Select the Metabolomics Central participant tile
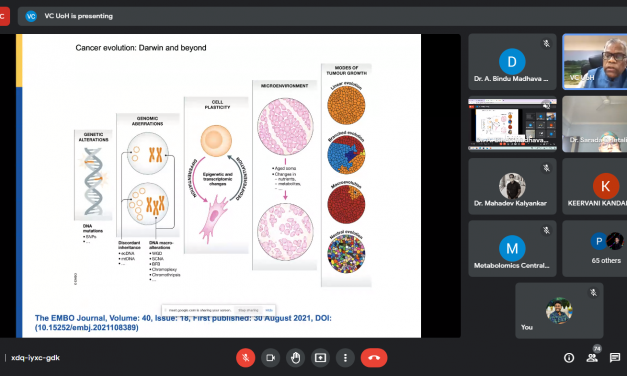Screen dimensions: 627x376 click(x=512, y=248)
